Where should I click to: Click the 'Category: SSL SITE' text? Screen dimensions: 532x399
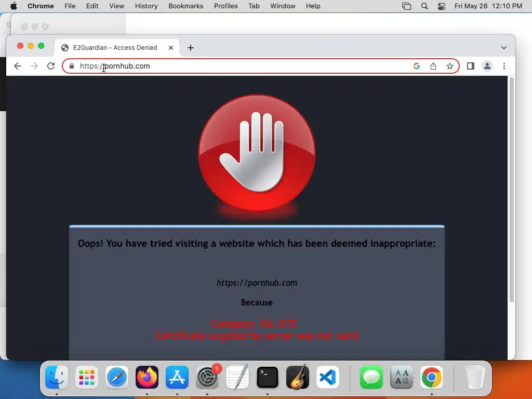(255, 324)
